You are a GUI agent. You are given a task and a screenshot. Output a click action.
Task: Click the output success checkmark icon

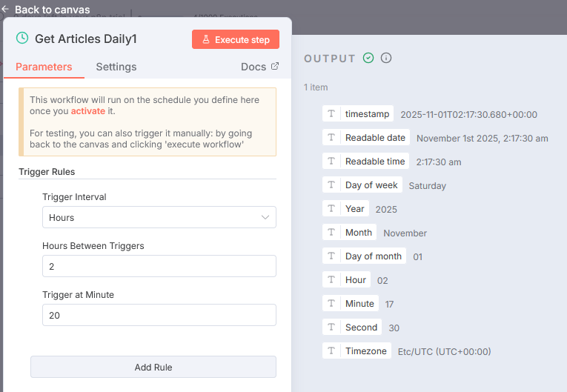coord(368,58)
